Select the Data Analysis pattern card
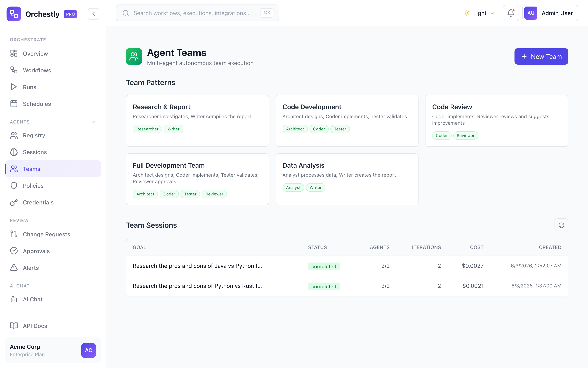The height and width of the screenshot is (368, 588). click(x=347, y=179)
